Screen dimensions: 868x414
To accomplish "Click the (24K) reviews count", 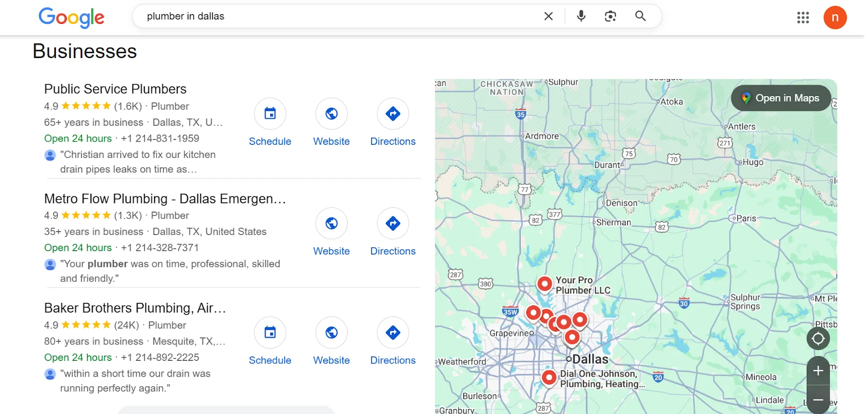I will coord(126,325).
